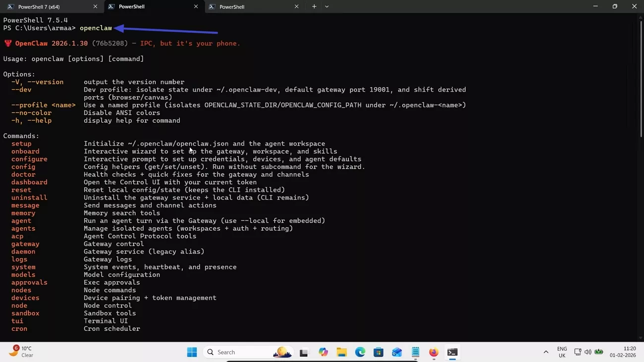The height and width of the screenshot is (362, 644).
Task: Launch Notepad from the taskbar
Action: (415, 352)
